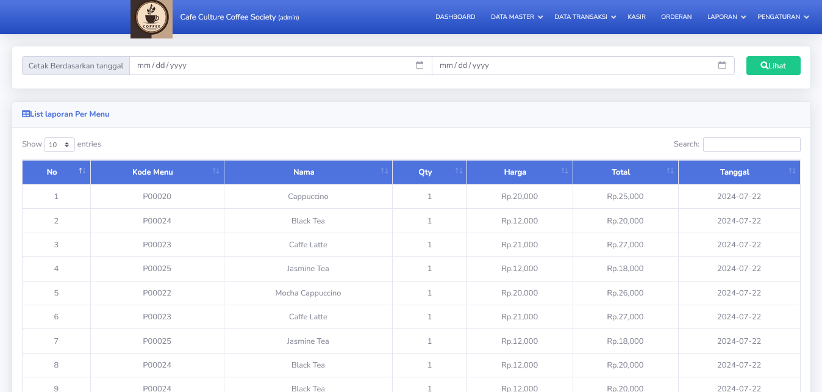
Task: Click the Cafe Culture coffee logo
Action: [152, 19]
